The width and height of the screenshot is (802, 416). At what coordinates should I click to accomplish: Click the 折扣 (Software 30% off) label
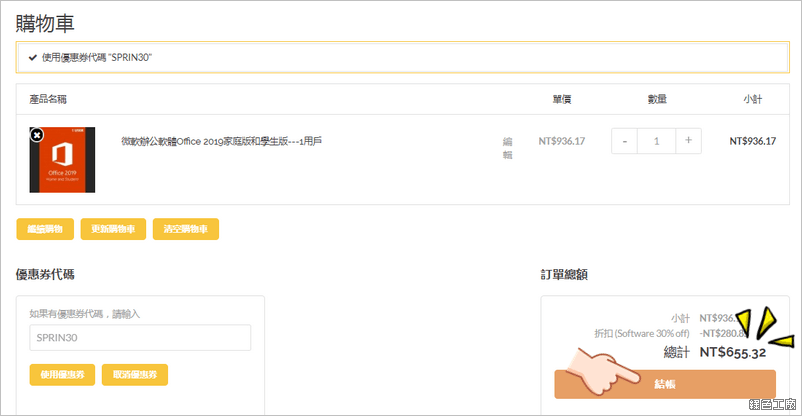[642, 334]
